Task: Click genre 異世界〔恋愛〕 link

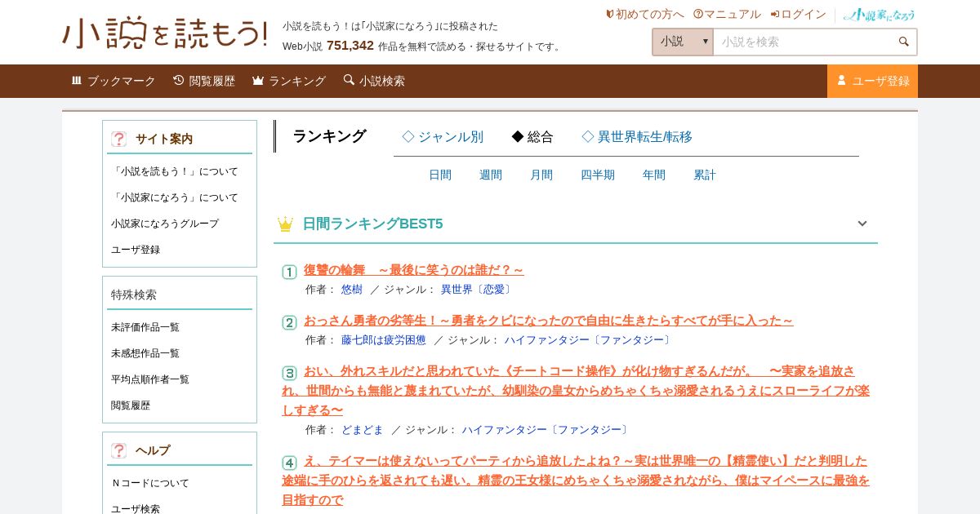Action: [x=478, y=290]
